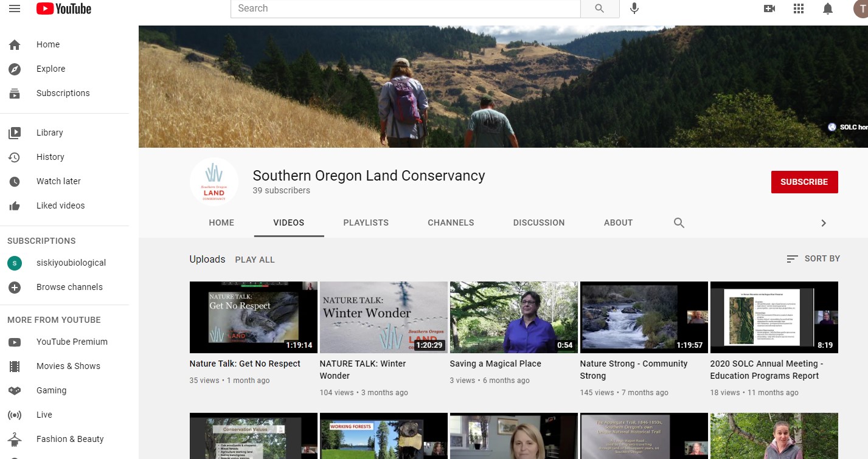868x459 pixels.
Task: Open 2020 SOLC Annual Meeting video title
Action: [x=767, y=370]
